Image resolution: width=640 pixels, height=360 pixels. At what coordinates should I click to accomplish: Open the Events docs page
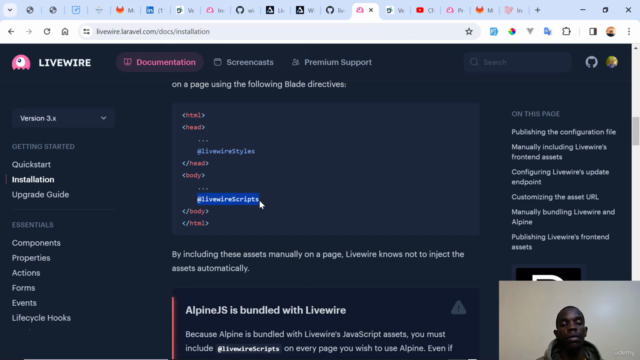[x=24, y=303]
